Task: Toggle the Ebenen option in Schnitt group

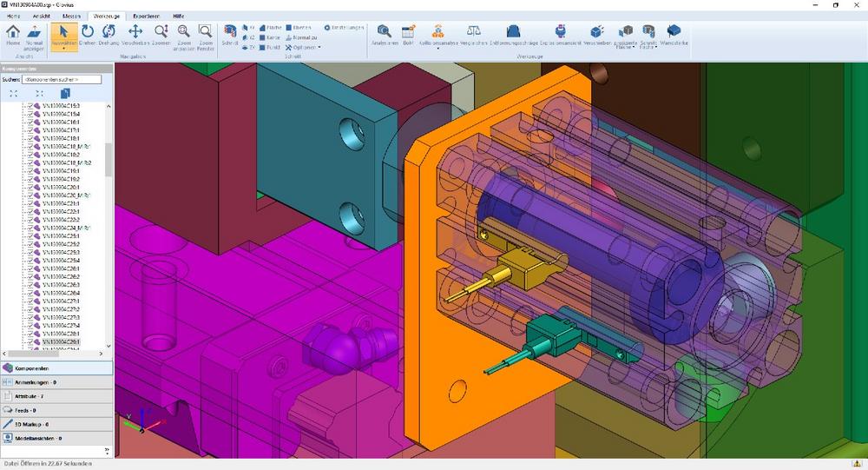Action: (299, 28)
